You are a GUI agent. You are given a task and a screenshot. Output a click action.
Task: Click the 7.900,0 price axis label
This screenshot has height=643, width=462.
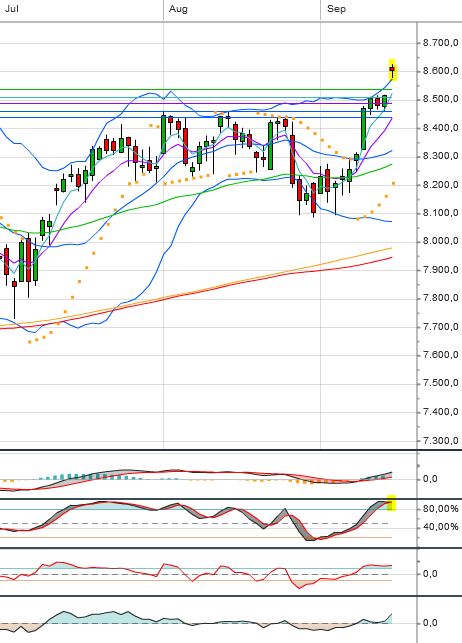click(440, 270)
